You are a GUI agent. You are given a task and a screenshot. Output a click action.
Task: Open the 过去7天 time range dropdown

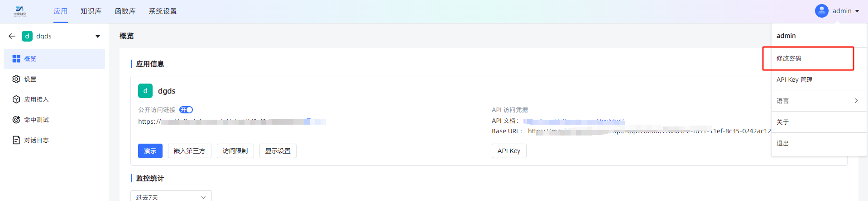click(171, 196)
